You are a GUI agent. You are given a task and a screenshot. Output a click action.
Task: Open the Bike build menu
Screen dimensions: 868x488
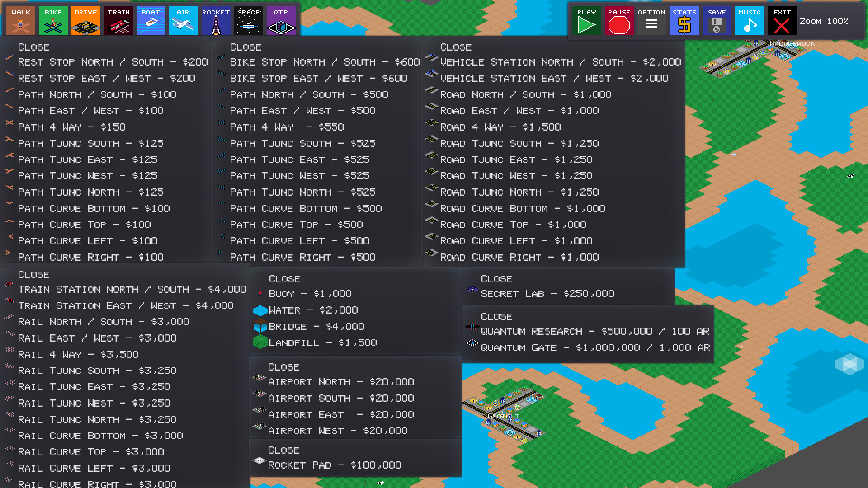pos(53,21)
